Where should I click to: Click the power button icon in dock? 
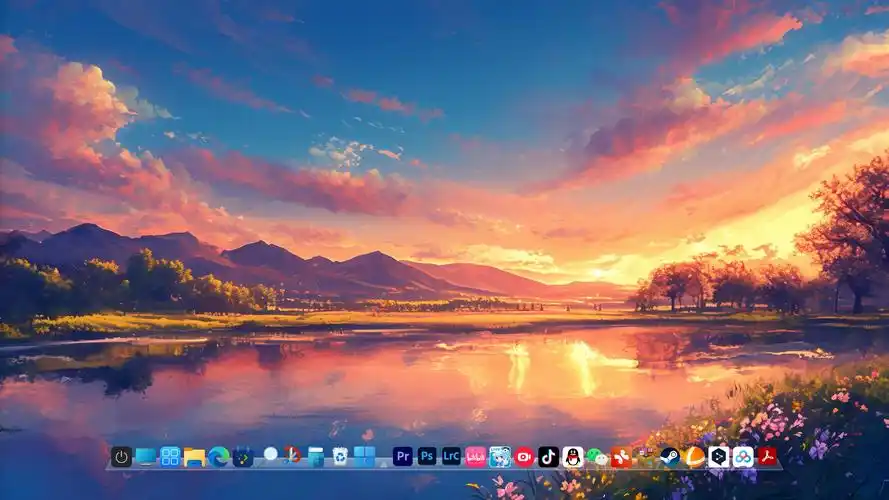121,457
